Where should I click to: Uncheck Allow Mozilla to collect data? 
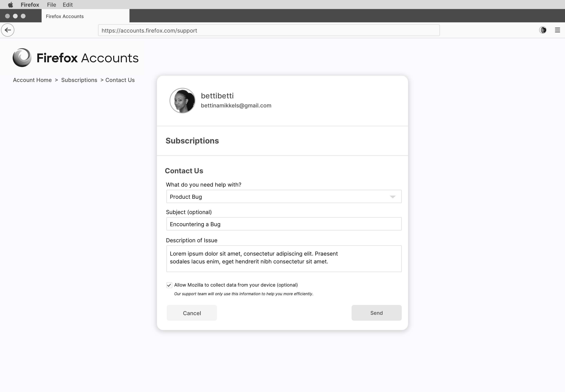tap(169, 285)
